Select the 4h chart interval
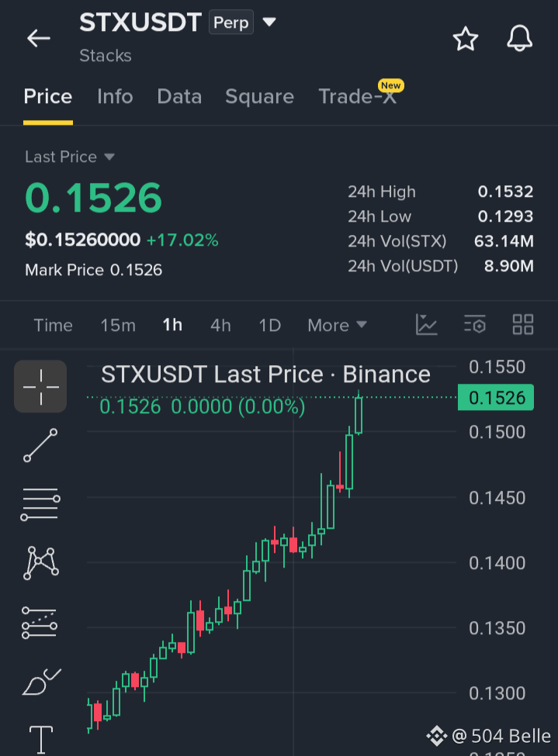 tap(220, 326)
